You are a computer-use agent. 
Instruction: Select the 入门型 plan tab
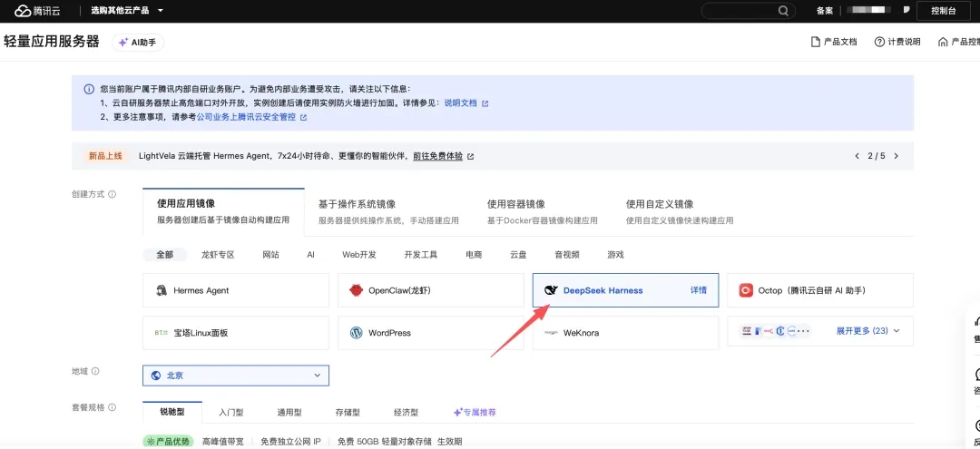pyautogui.click(x=231, y=413)
